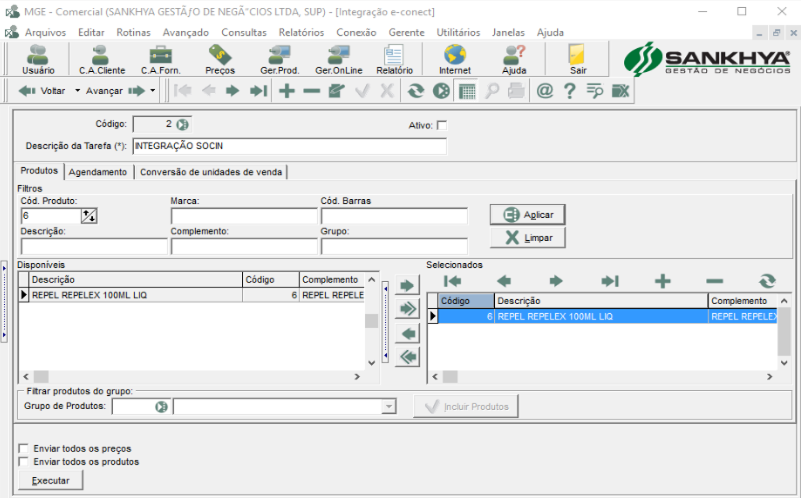Click the Cód. Produto sort/stepper button
Image resolution: width=801 pixels, height=498 pixels.
(x=89, y=216)
